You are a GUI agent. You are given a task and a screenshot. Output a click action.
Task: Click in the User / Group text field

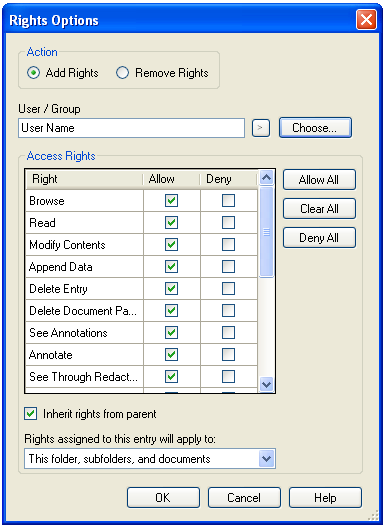pyautogui.click(x=131, y=128)
